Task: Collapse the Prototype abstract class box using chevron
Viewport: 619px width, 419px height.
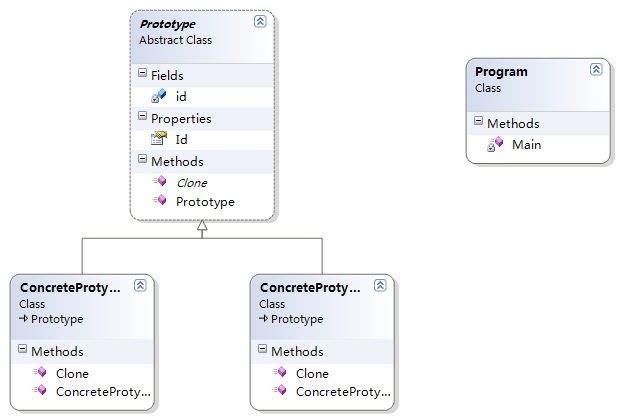Action: click(x=260, y=21)
